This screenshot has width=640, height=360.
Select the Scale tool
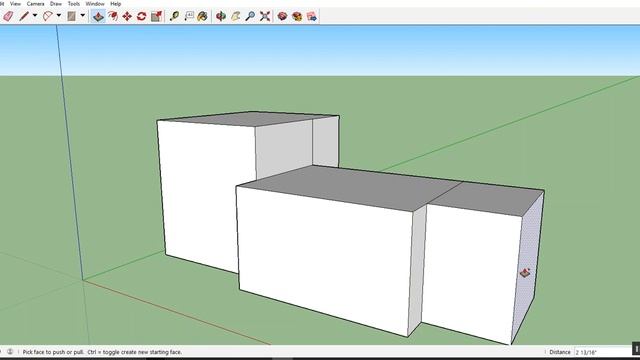156,16
